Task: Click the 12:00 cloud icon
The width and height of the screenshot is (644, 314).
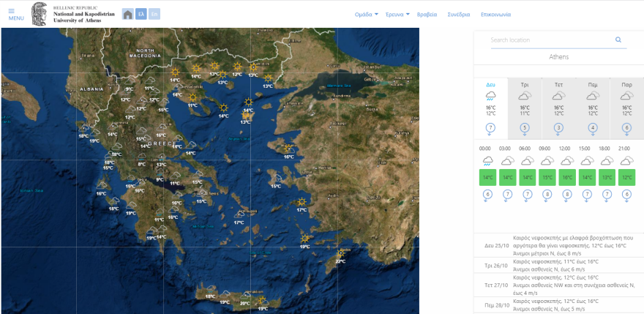Action: [x=567, y=160]
